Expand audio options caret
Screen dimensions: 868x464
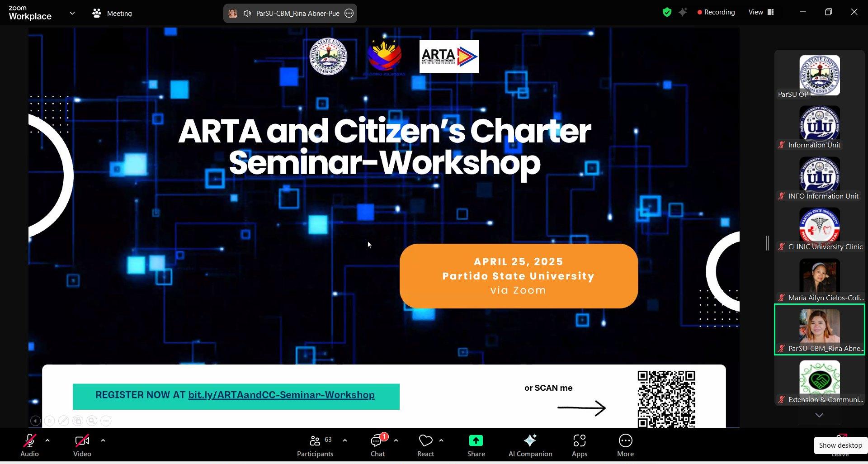point(47,440)
